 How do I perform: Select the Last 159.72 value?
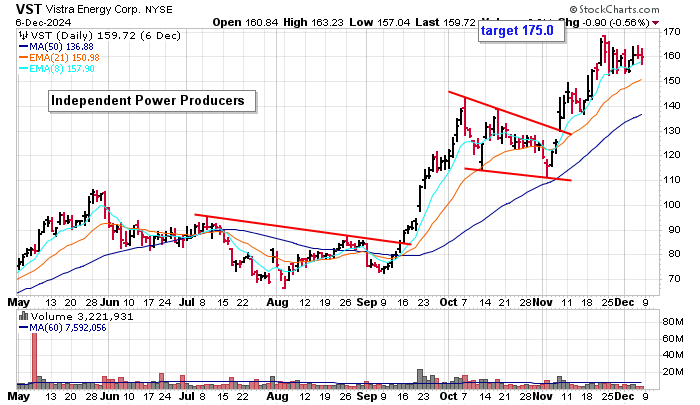[445, 22]
